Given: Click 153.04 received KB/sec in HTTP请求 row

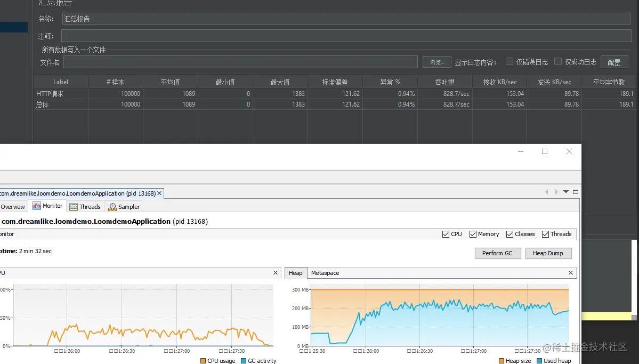Looking at the screenshot, I should [x=515, y=94].
